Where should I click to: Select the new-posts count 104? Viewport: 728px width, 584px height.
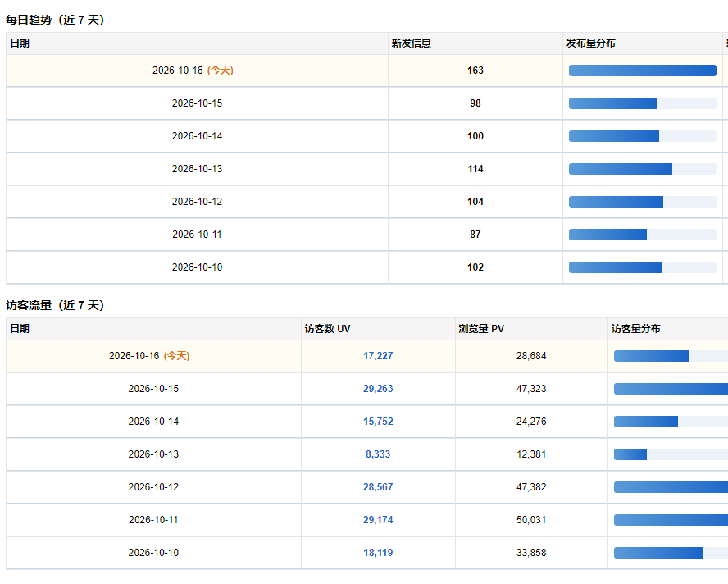pos(475,202)
